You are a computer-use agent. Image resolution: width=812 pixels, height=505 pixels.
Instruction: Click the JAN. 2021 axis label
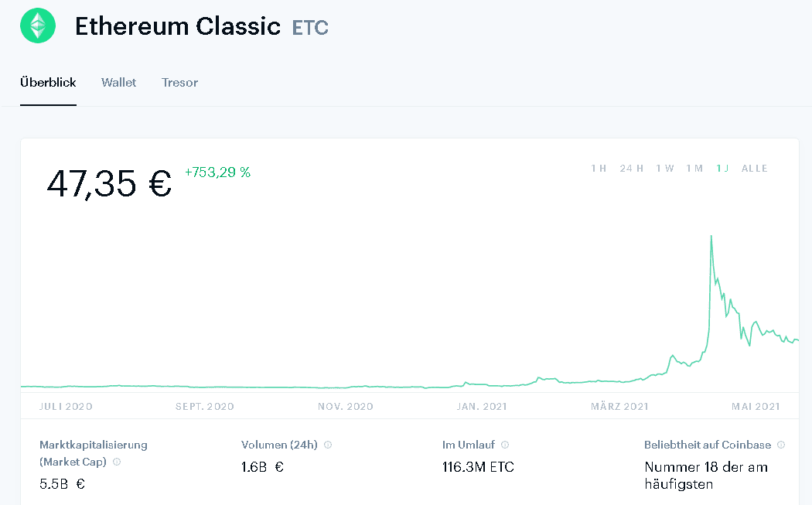tap(482, 407)
